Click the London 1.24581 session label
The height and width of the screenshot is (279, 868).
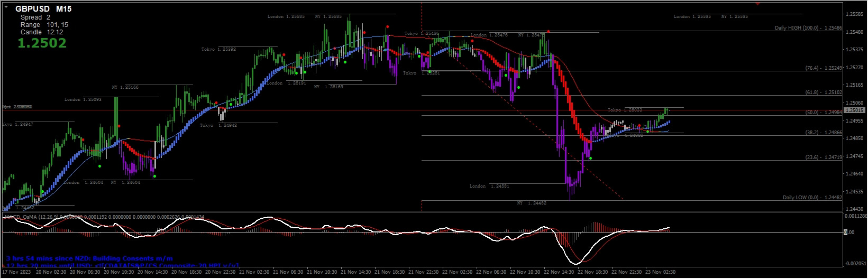point(489,186)
